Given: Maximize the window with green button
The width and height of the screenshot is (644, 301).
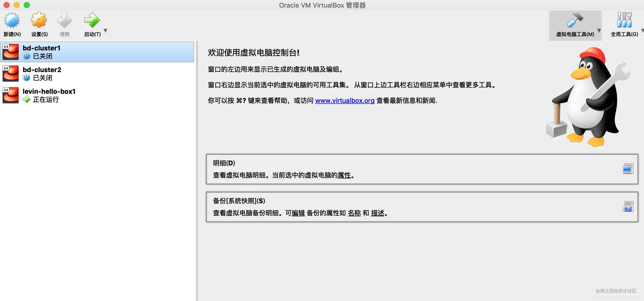Looking at the screenshot, I should 27,5.
